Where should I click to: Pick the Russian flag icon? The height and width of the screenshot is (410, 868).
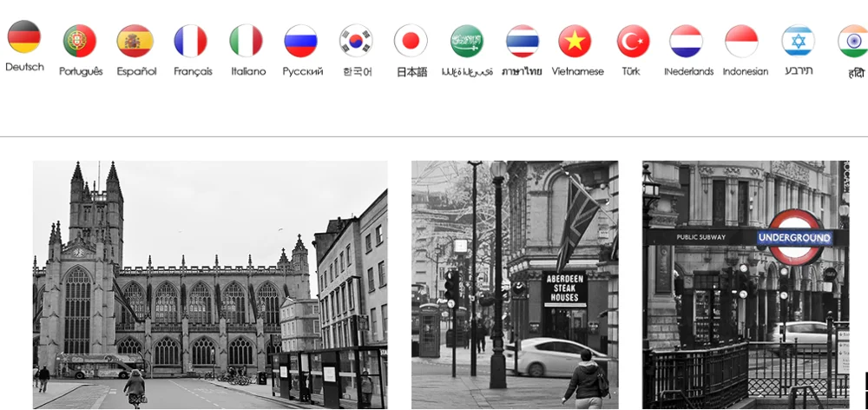click(x=301, y=41)
